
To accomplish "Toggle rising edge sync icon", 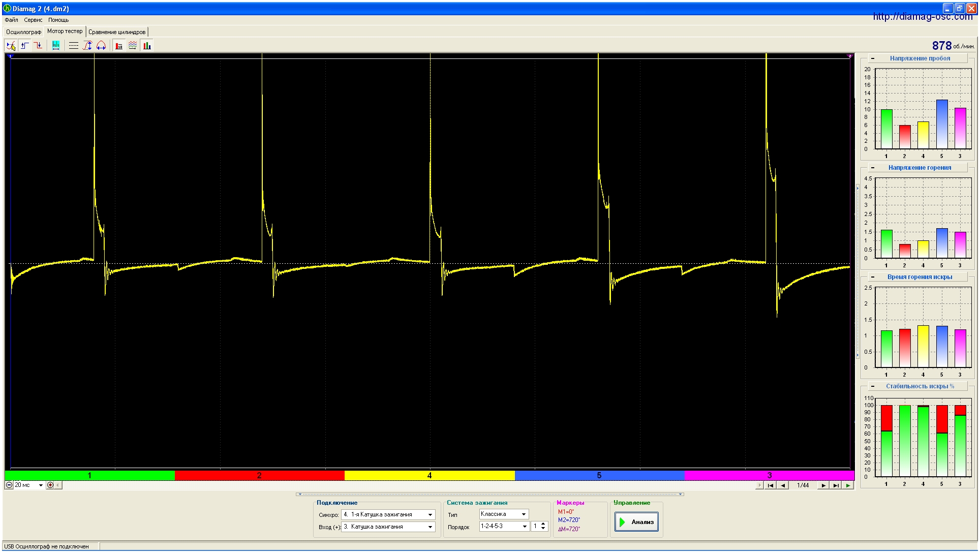I will [x=24, y=46].
